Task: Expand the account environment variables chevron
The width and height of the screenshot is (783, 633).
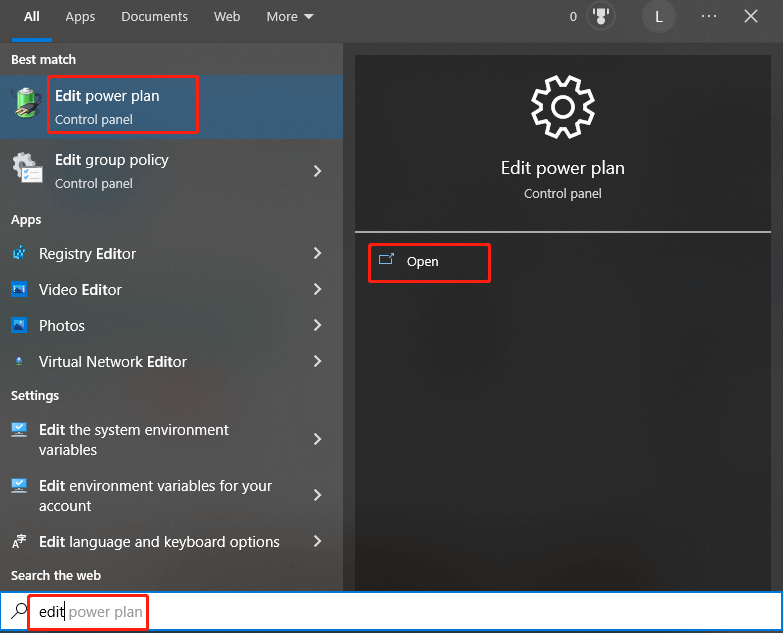Action: [x=317, y=495]
